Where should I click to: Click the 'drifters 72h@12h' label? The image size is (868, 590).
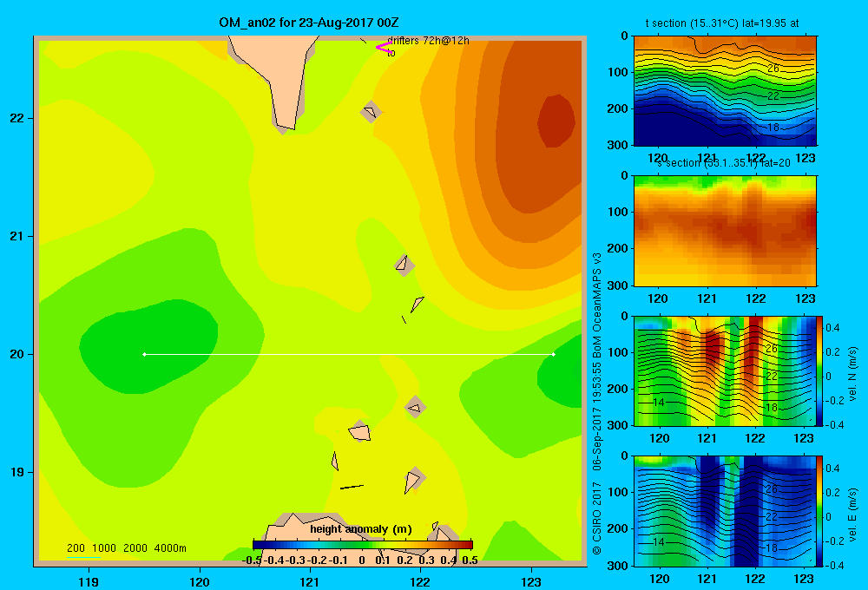tap(428, 41)
